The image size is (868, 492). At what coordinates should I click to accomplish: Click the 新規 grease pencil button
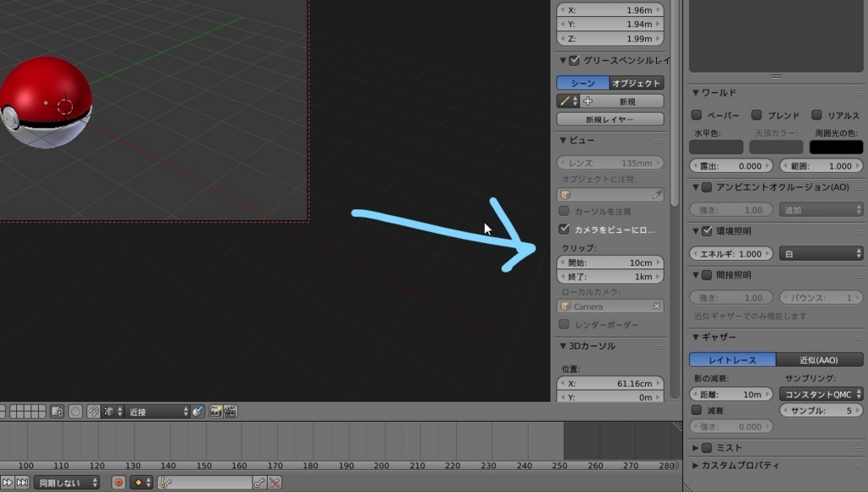[621, 101]
